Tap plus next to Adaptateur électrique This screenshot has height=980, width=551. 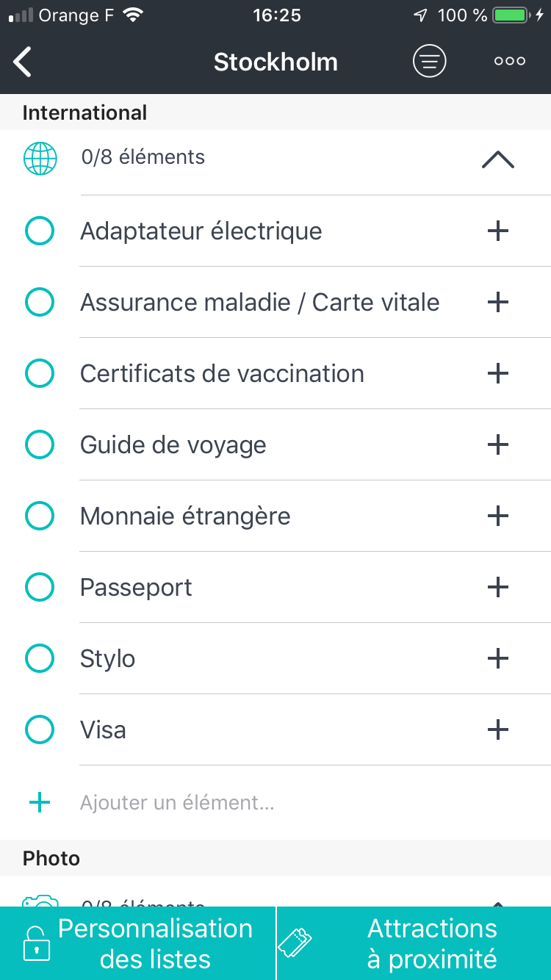click(497, 231)
